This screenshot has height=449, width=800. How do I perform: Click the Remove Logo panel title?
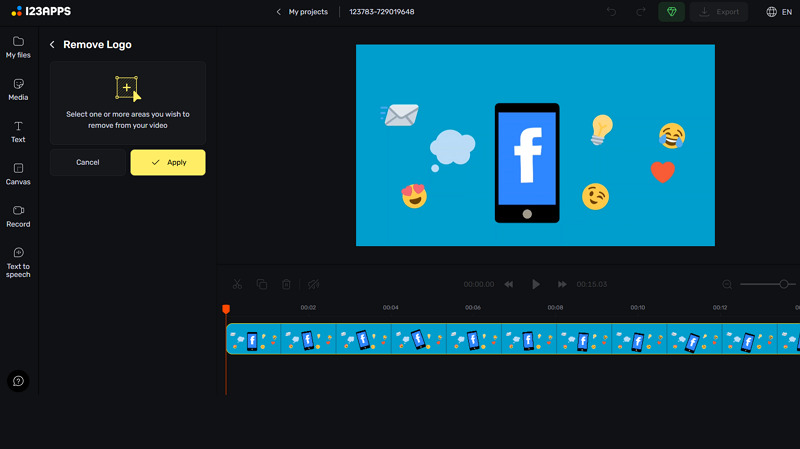tap(97, 45)
